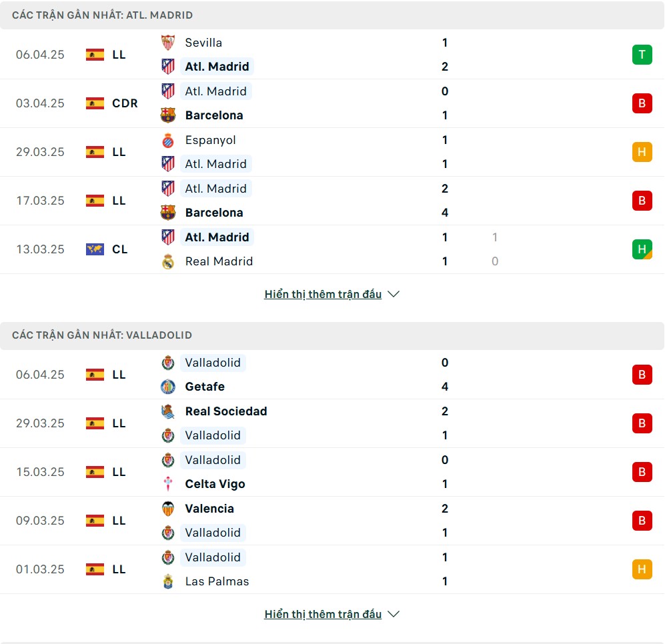Click the Getafe club crest icon
This screenshot has height=644, width=665.
168,387
